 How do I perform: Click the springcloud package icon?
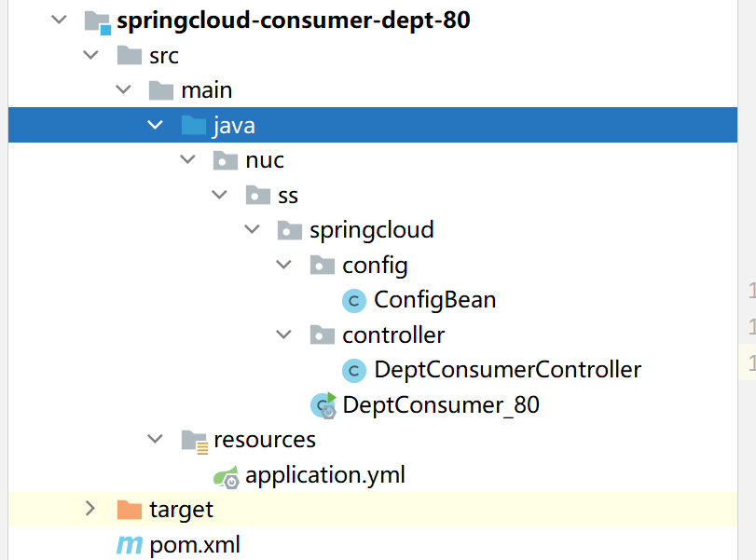[x=290, y=230]
